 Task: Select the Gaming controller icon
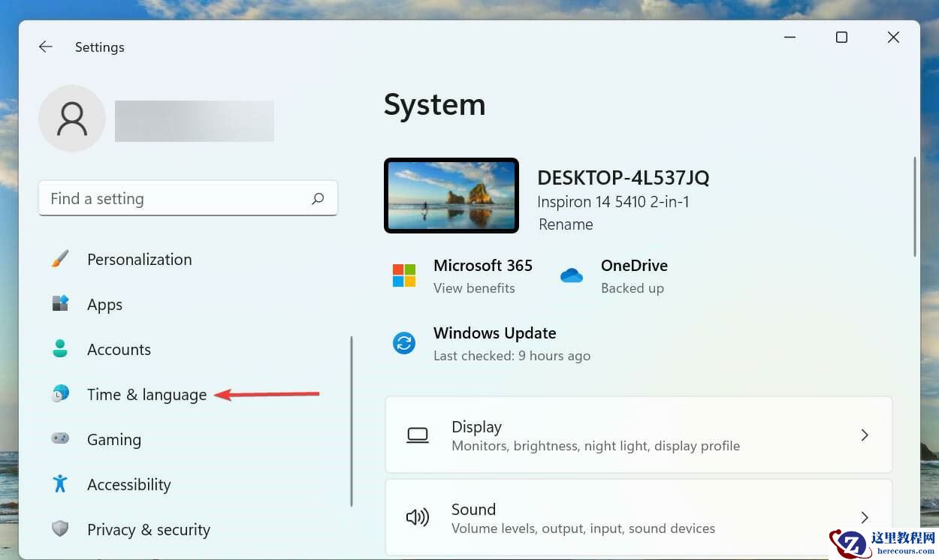(60, 439)
